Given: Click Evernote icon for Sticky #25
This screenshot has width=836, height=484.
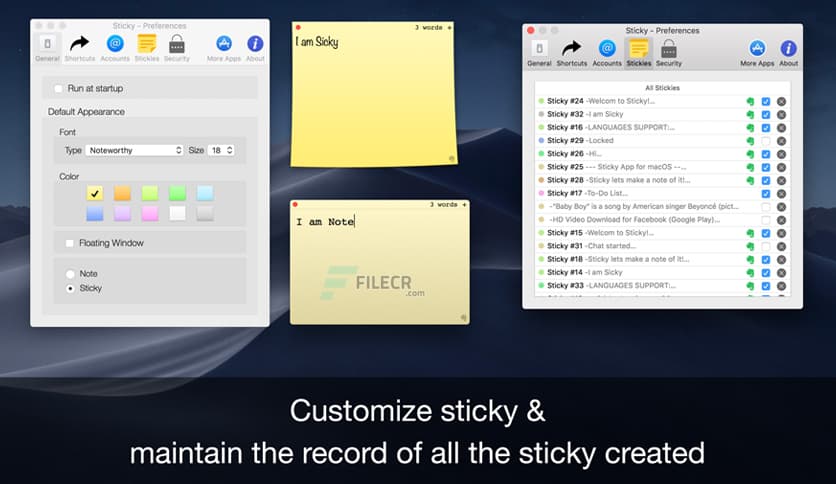Looking at the screenshot, I should pos(750,167).
